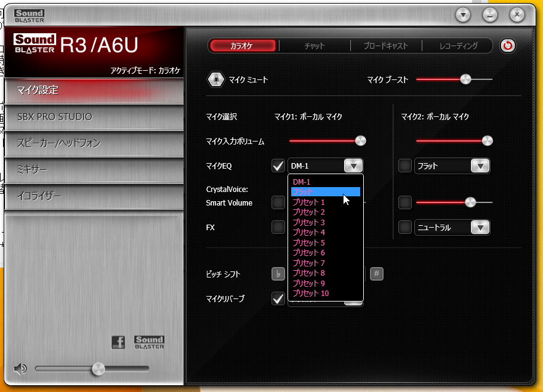Screen dimensions: 543x392
Task: Enable Smart Volume checkbox for マイク1
Action: (x=278, y=202)
